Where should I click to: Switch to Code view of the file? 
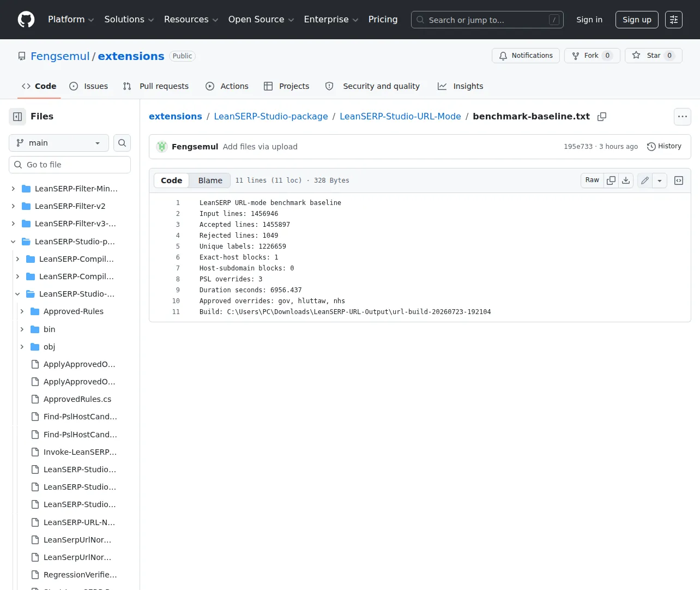point(172,180)
